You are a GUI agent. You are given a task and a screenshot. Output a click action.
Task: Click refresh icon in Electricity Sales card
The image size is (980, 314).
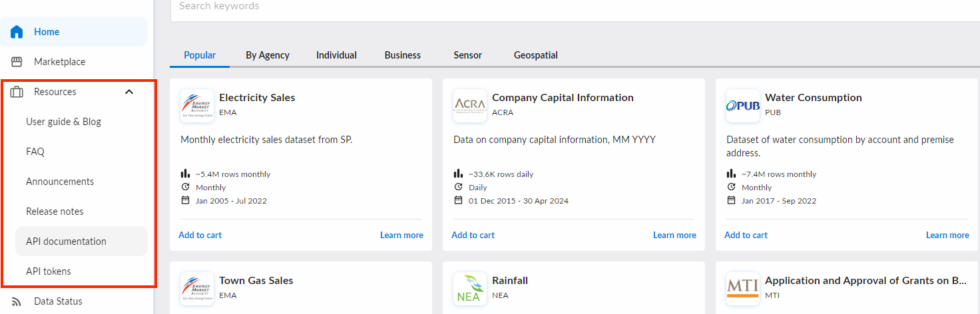click(186, 187)
